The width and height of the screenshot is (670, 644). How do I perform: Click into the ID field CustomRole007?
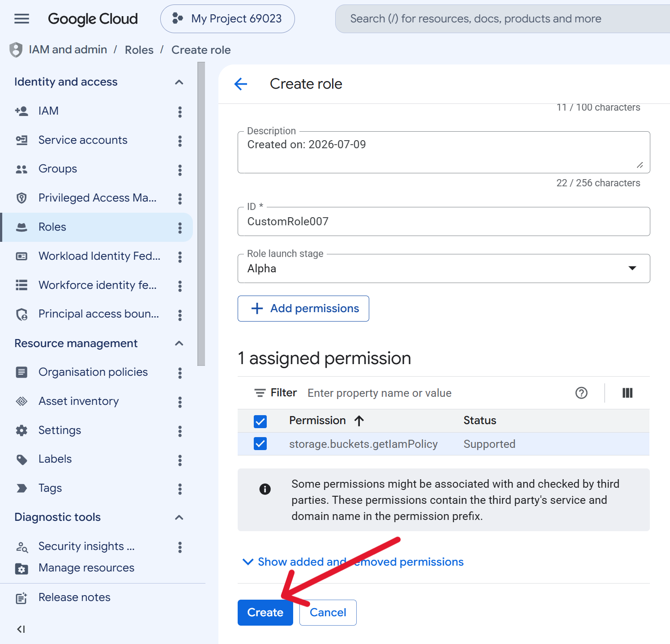(444, 221)
